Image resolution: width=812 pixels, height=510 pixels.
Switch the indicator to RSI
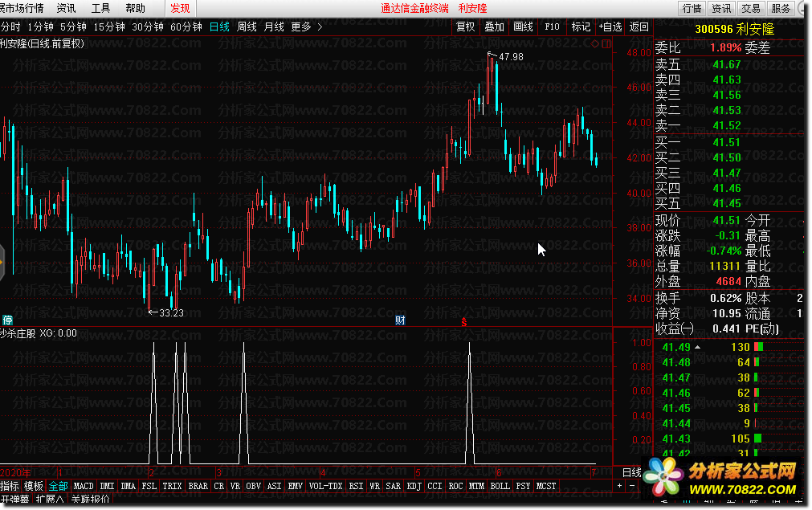[356, 486]
